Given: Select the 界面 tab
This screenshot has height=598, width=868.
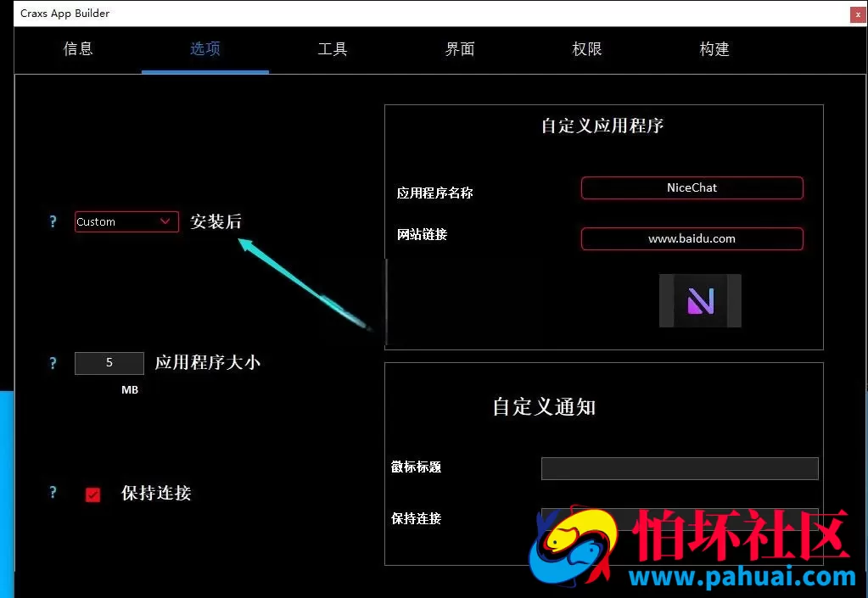Looking at the screenshot, I should point(459,49).
